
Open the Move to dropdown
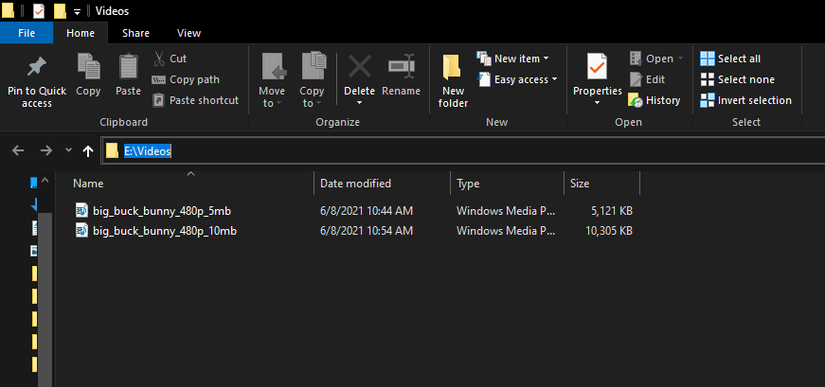click(271, 80)
